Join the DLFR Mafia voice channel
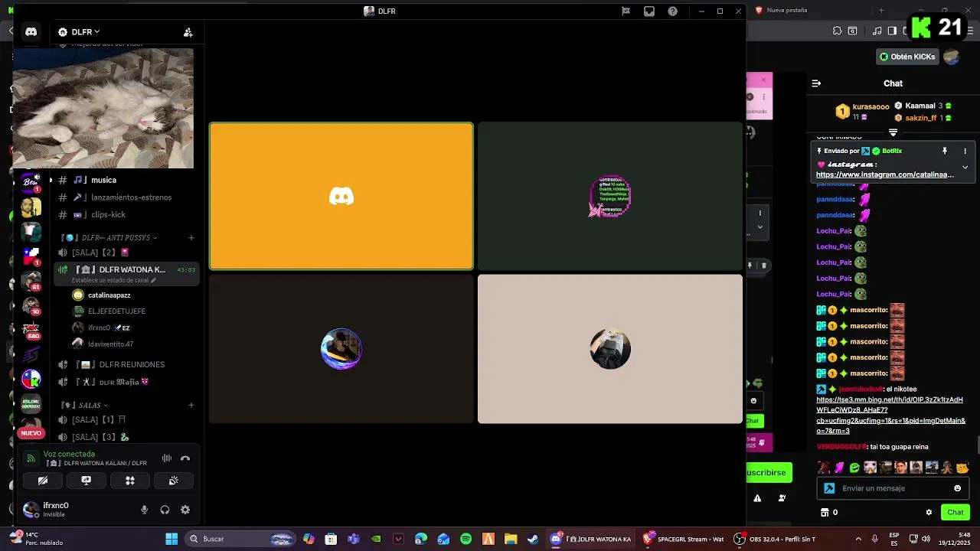The height and width of the screenshot is (551, 980). coord(126,382)
